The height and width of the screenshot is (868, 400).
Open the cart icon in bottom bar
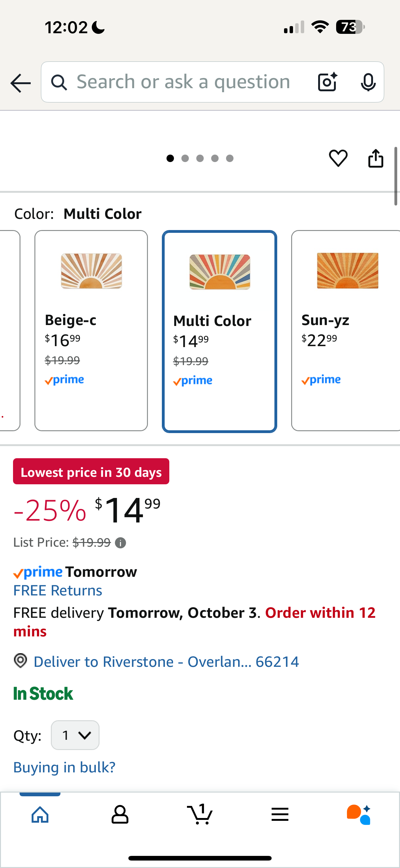click(200, 814)
